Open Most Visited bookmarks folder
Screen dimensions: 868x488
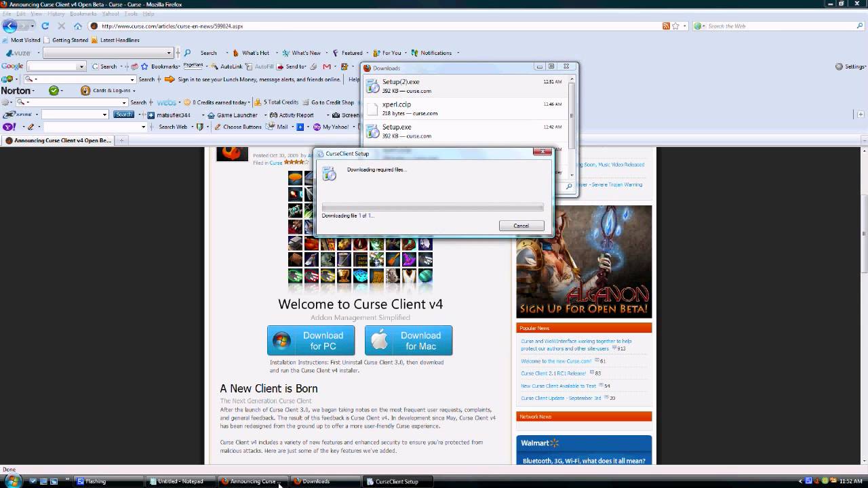coord(21,40)
